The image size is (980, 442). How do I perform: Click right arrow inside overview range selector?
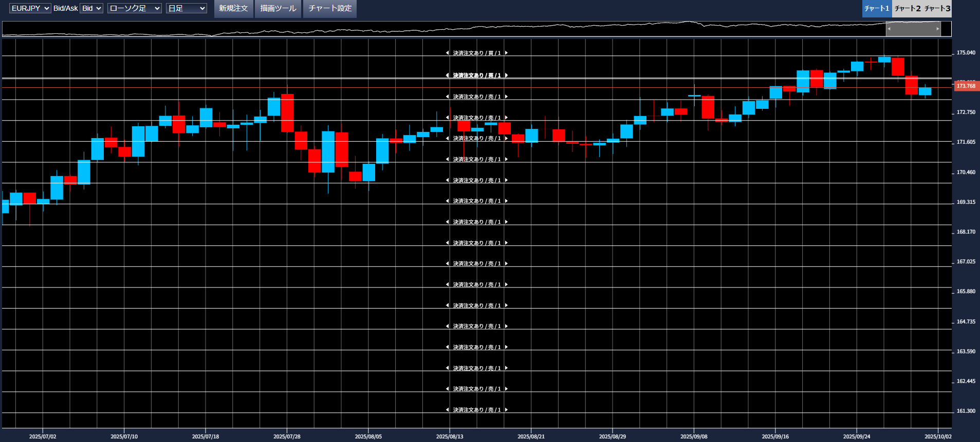point(937,29)
